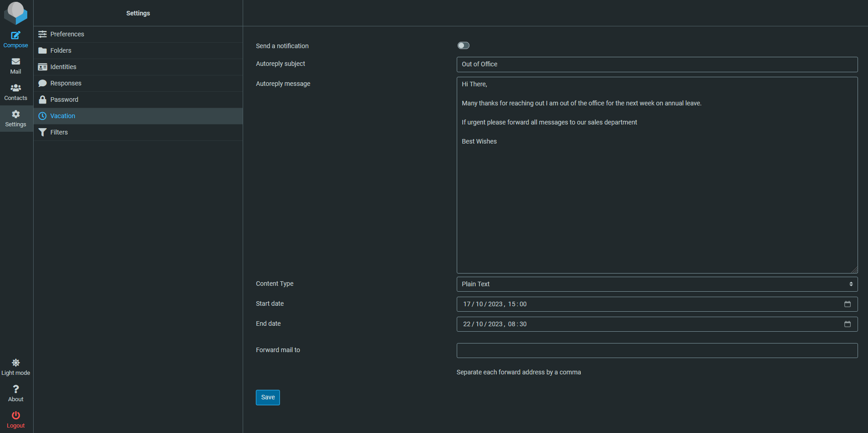Focus the Autoreply subject field

[657, 64]
